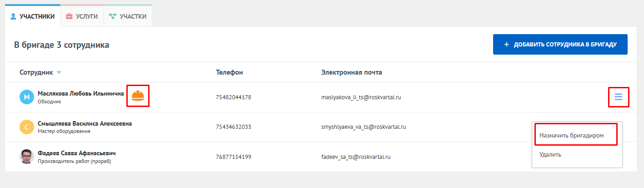Click Фадеев's profile photo
Screen dimensions: 644x188
click(x=27, y=157)
